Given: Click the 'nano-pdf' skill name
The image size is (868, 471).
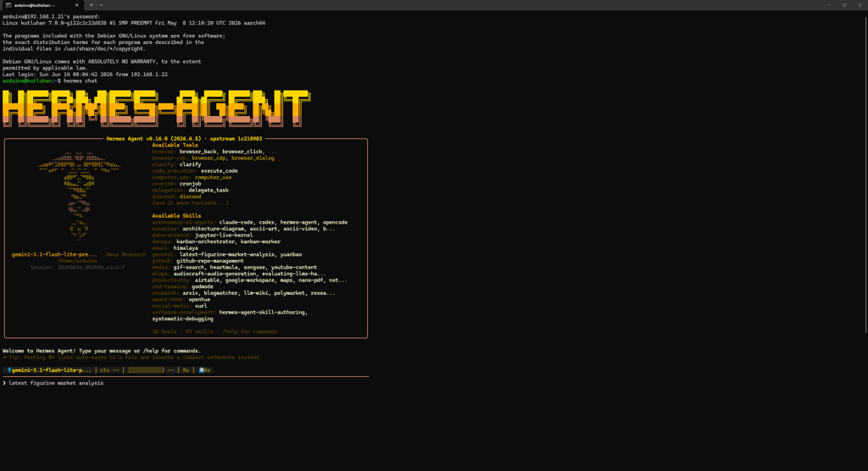Looking at the screenshot, I should pos(310,280).
